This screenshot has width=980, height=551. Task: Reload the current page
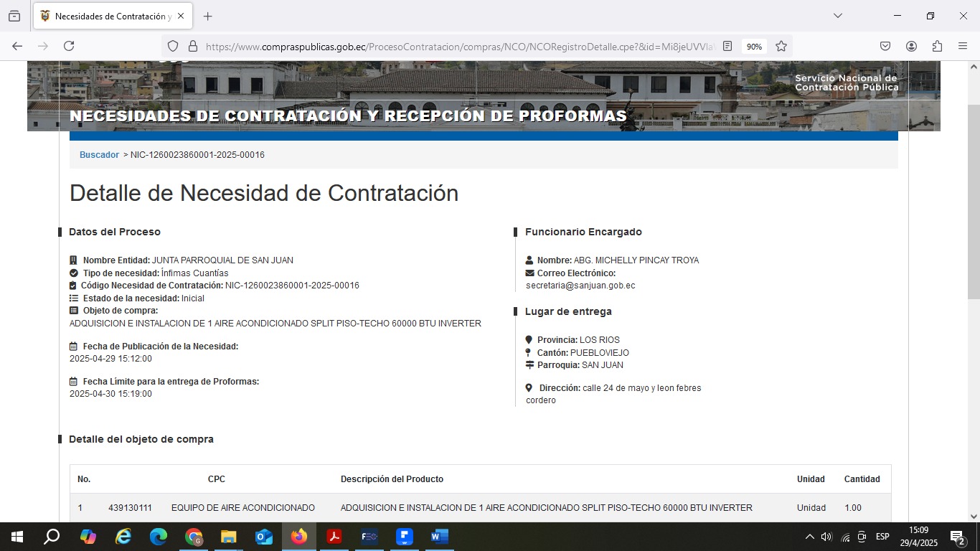click(x=69, y=46)
